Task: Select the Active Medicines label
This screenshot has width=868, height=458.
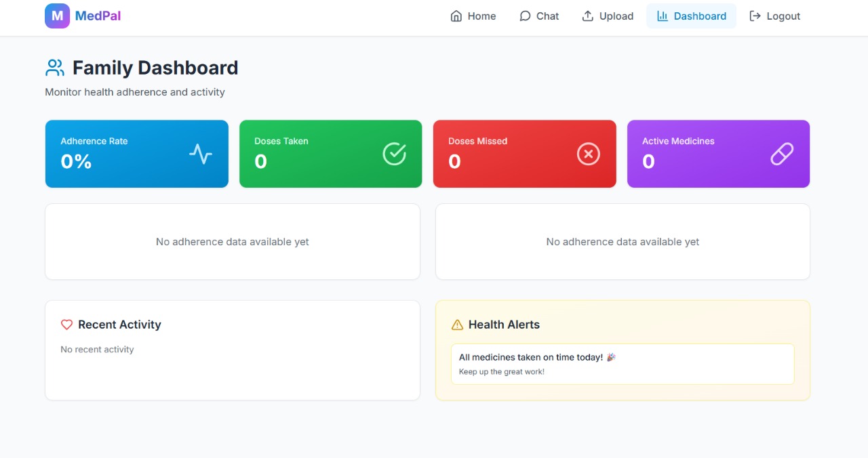Action: 678,141
